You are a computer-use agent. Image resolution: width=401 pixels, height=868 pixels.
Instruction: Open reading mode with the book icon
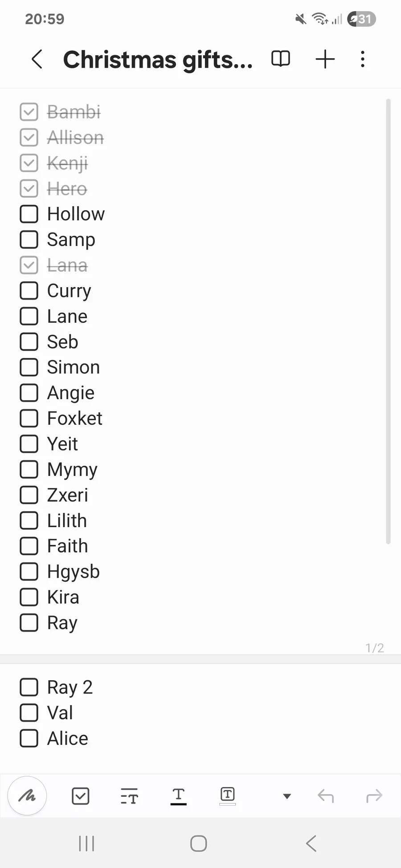[281, 59]
